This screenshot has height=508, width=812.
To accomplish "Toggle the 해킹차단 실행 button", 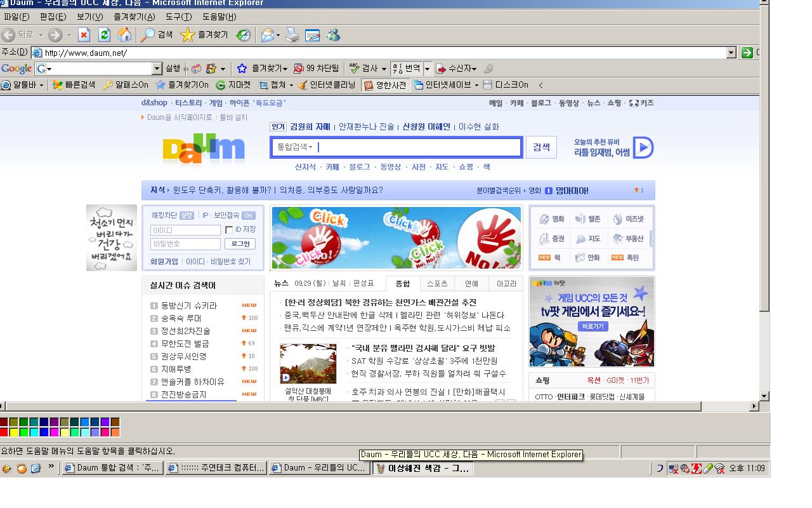I will click(x=187, y=215).
